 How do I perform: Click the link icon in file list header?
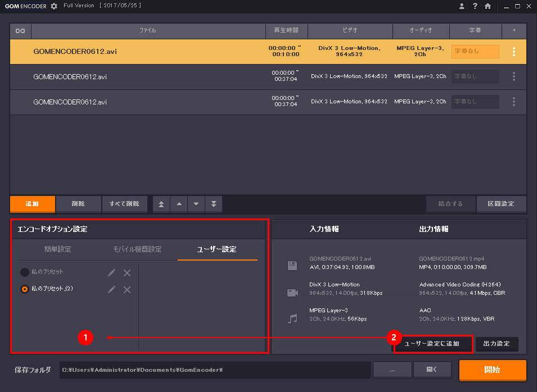pos(20,31)
